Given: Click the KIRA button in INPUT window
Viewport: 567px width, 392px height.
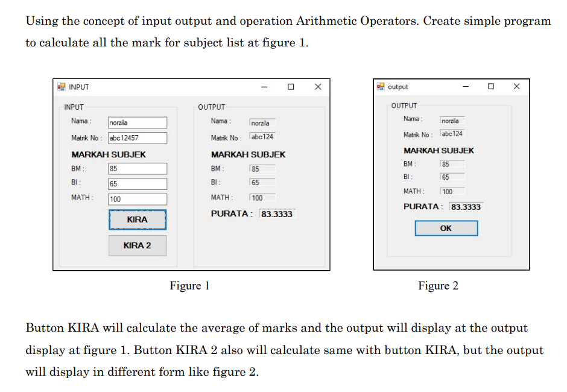Looking at the screenshot, I should [138, 220].
